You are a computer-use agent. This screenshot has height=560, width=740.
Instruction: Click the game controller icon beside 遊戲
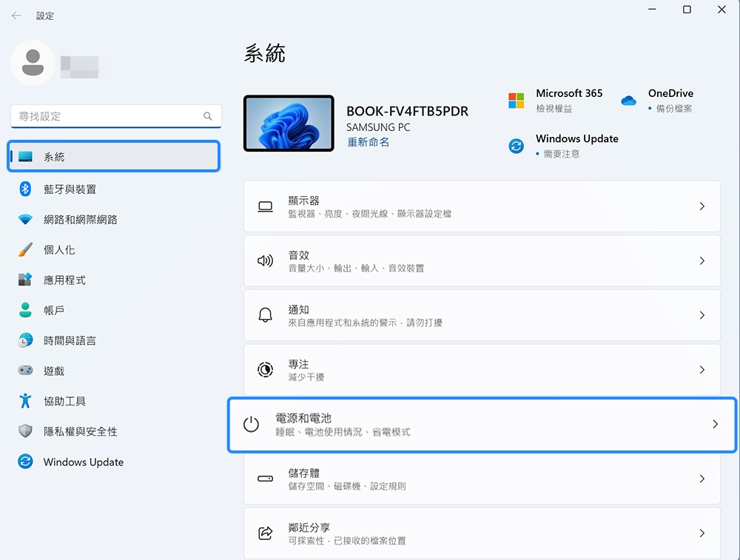point(25,371)
